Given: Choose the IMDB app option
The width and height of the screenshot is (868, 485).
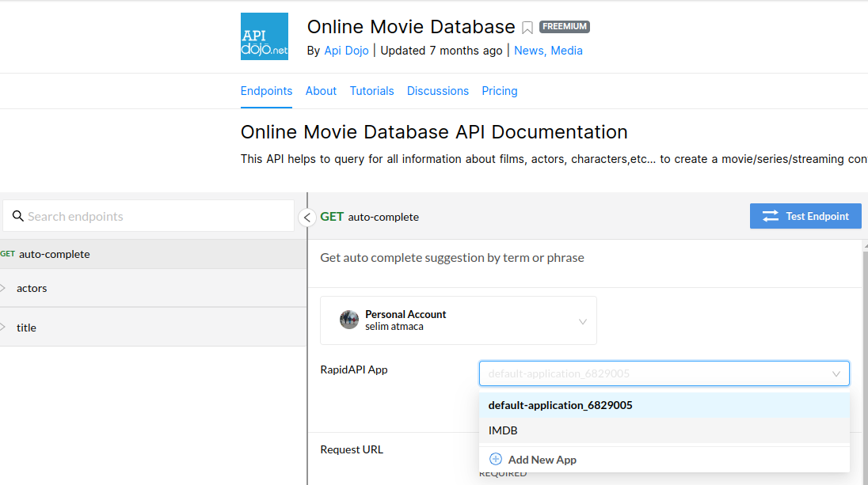Looking at the screenshot, I should (x=664, y=430).
